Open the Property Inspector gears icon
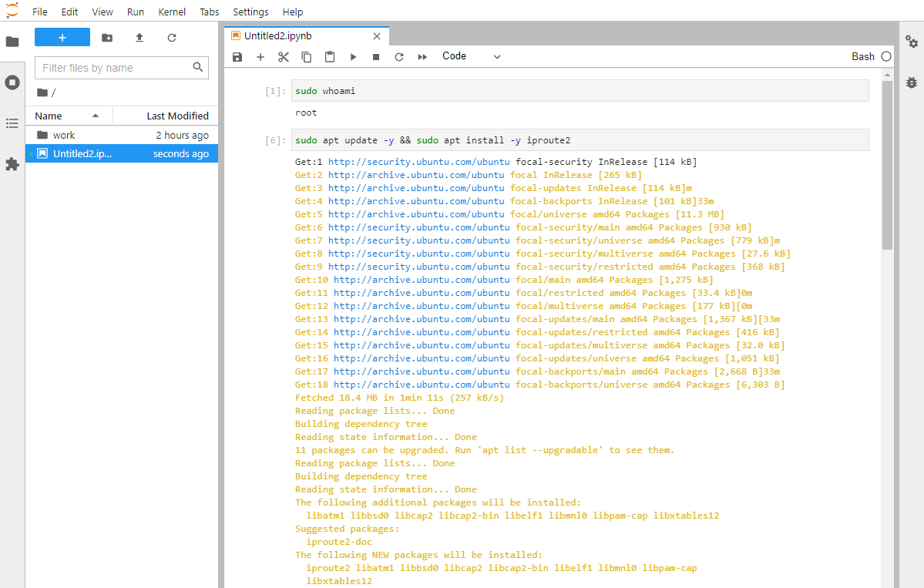Screen dimensions: 924x588 [x=912, y=42]
